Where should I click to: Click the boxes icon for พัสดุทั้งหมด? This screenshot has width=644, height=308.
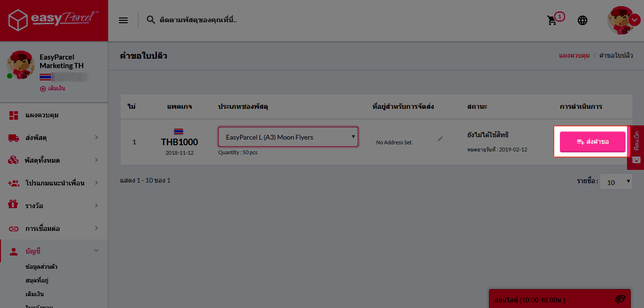[13, 160]
